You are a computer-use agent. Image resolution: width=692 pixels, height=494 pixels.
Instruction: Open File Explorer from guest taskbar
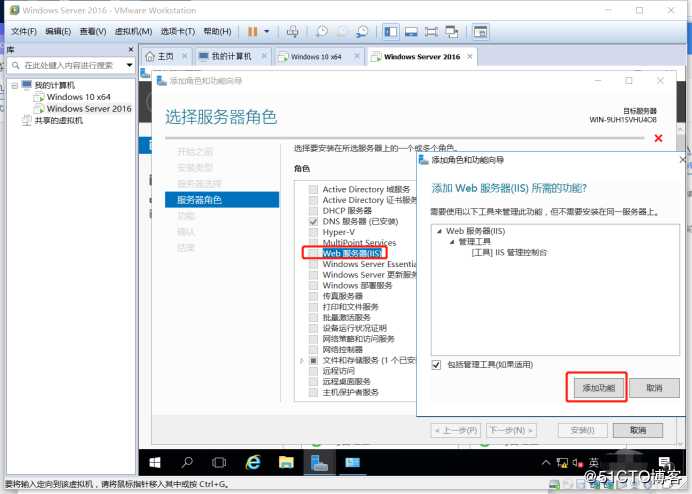point(286,463)
